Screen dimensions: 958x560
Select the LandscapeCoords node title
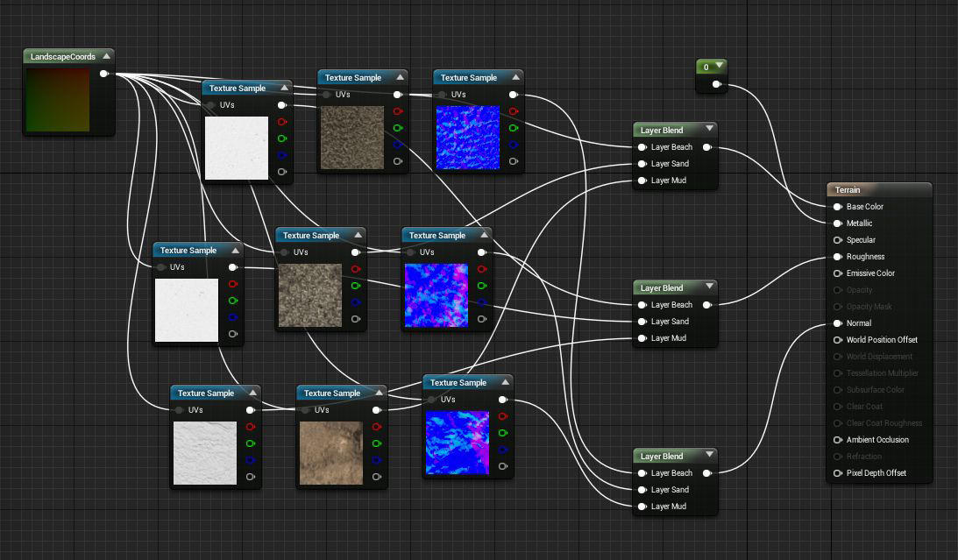click(63, 57)
